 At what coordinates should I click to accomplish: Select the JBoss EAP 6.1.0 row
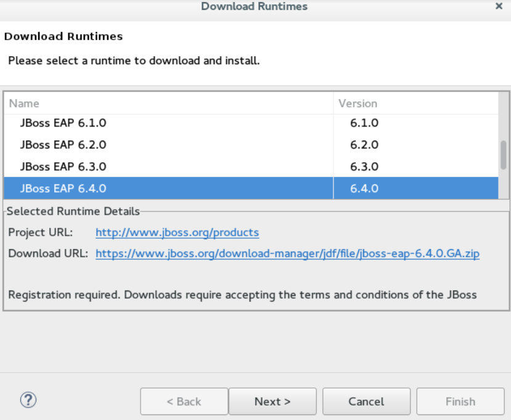(251, 123)
